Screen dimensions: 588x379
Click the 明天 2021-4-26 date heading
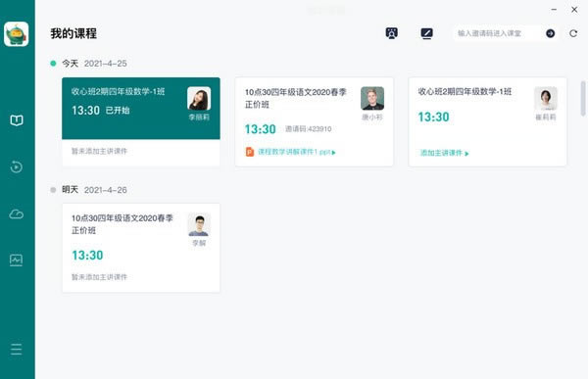94,190
